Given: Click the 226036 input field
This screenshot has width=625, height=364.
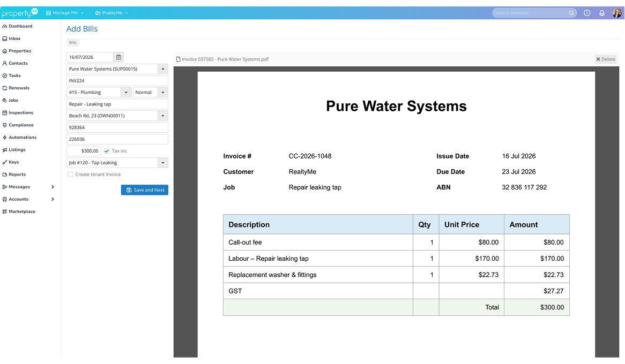Looking at the screenshot, I should tap(117, 139).
